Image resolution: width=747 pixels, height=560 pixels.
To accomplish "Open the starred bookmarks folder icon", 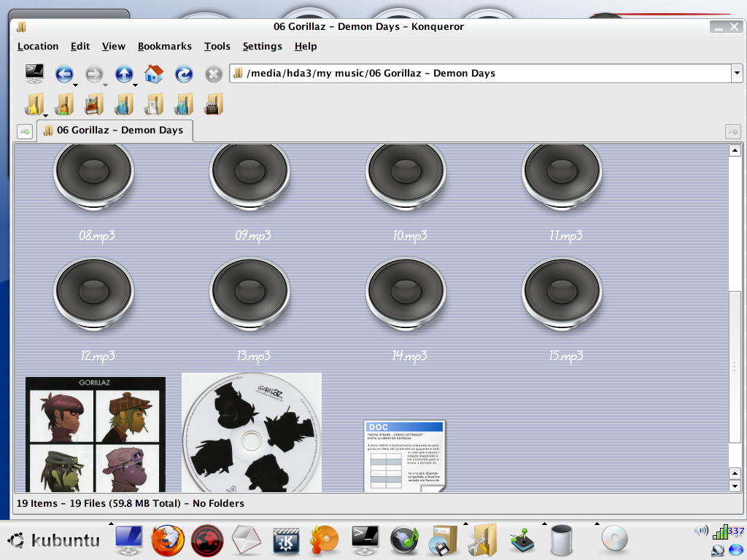I will [x=35, y=104].
